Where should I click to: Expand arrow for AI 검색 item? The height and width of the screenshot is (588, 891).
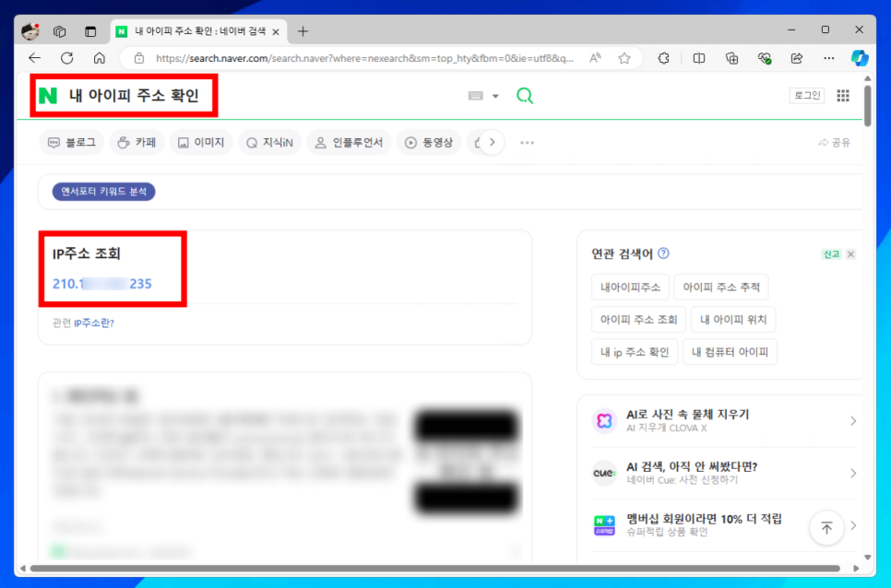[x=853, y=473]
